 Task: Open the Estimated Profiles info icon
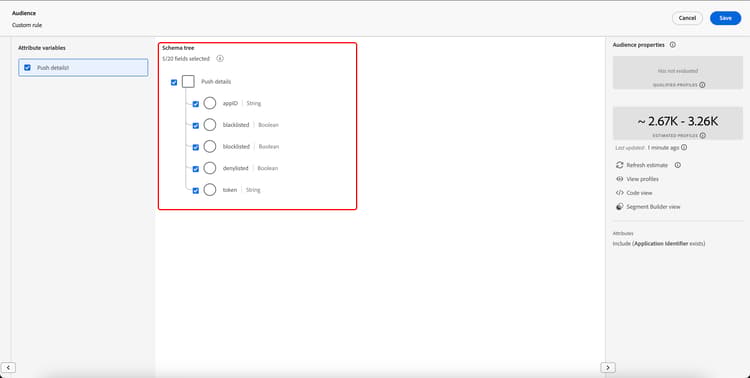703,135
